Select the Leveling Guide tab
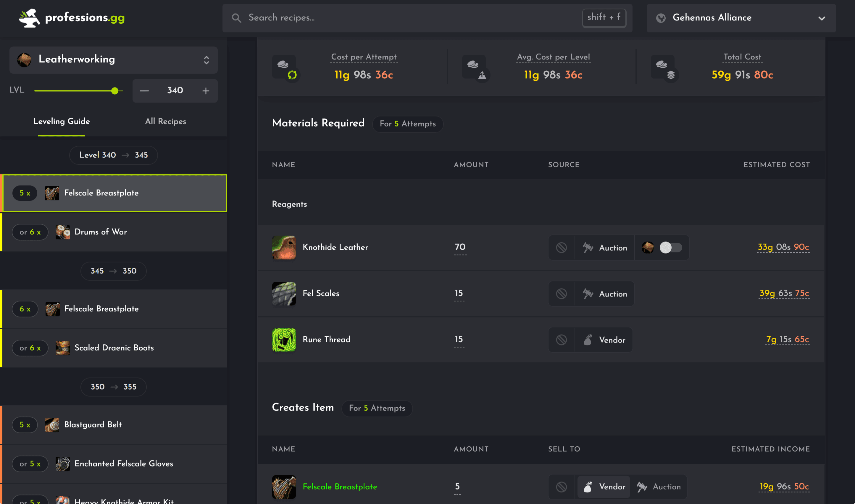This screenshot has width=855, height=504. [62, 121]
